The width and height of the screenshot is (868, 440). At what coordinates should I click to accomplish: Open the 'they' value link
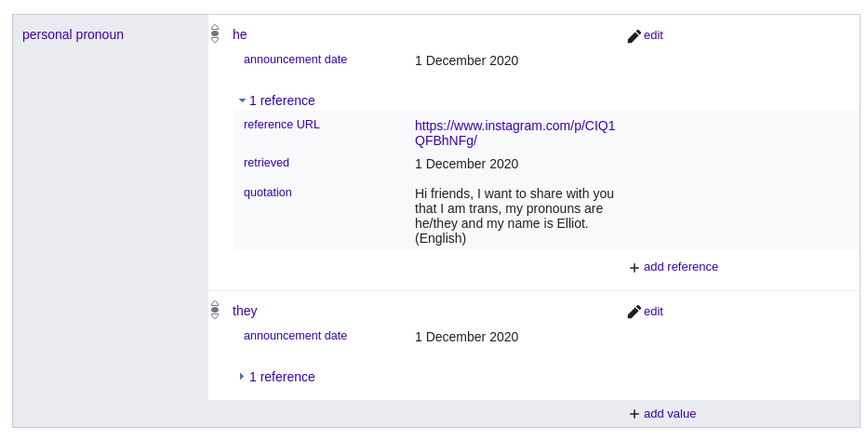pos(245,311)
